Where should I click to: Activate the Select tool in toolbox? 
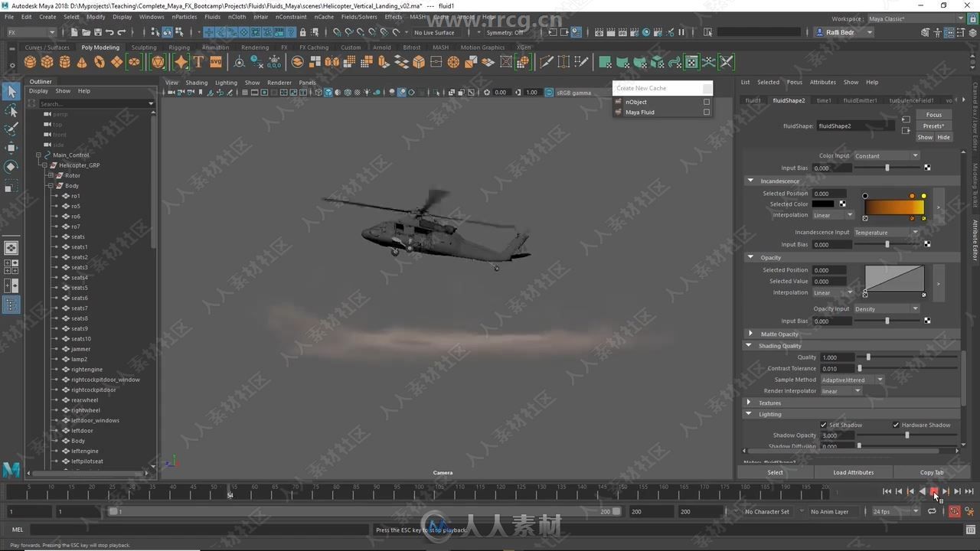point(11,92)
